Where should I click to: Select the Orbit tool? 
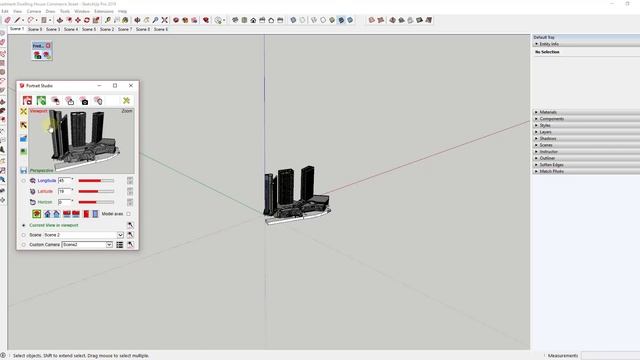click(138, 20)
